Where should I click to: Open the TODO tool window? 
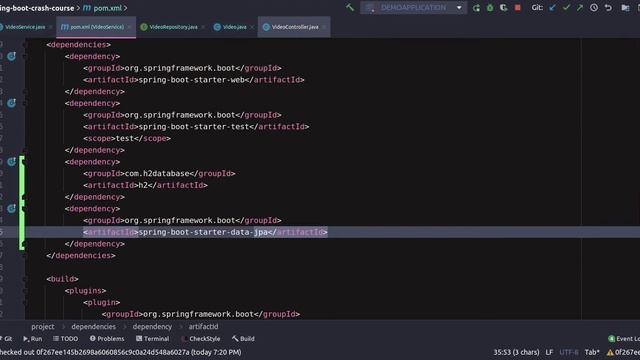(65, 339)
